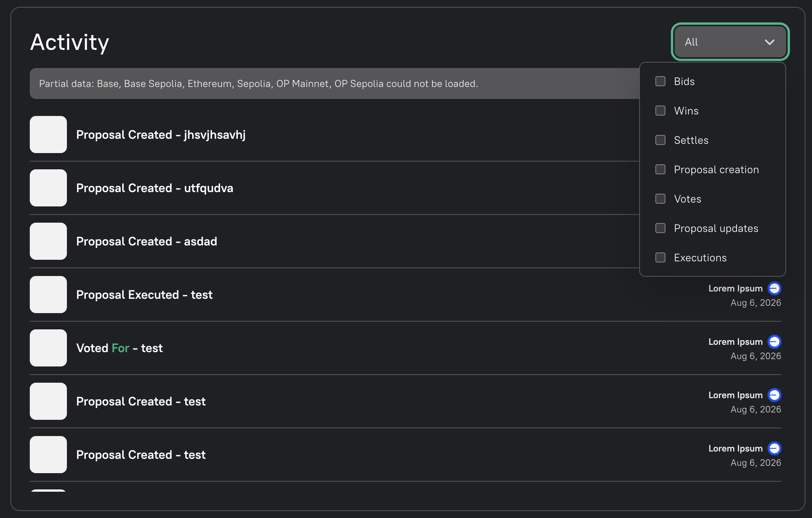Click chain icon beside Proposal Executed - test

774,288
